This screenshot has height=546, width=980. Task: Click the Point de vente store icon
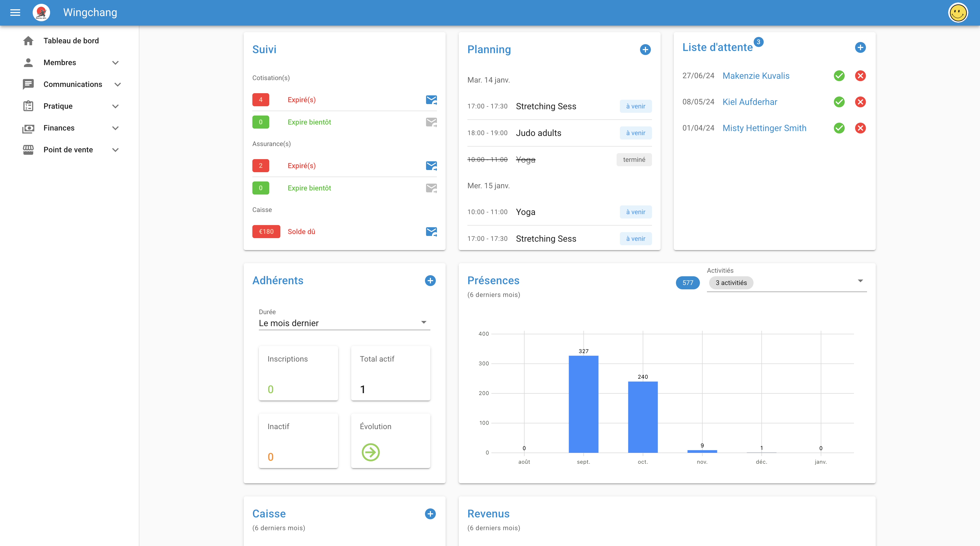[28, 150]
